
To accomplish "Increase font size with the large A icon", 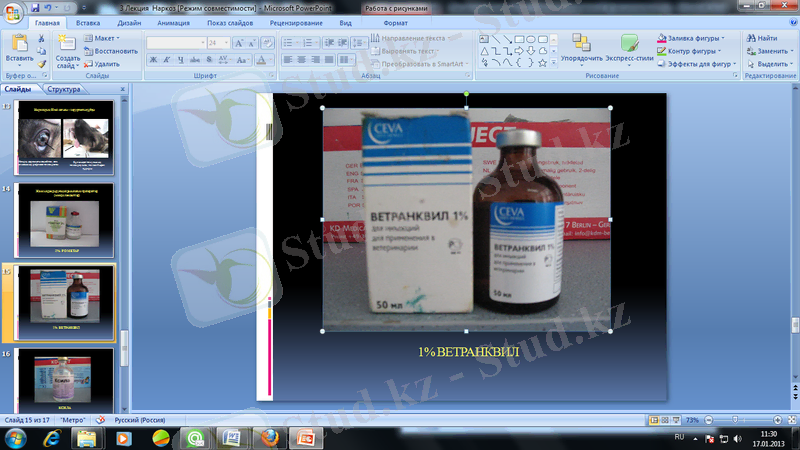I will (x=238, y=43).
